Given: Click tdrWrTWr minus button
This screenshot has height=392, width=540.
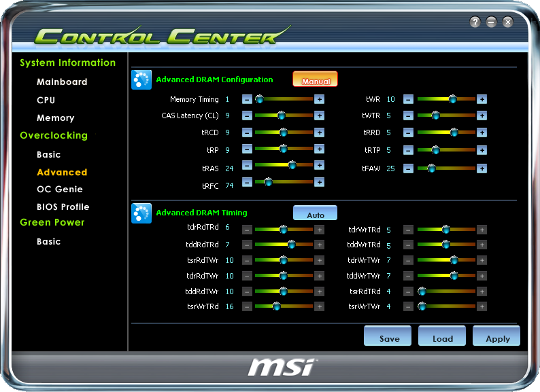Looking at the screenshot, I should tap(408, 260).
